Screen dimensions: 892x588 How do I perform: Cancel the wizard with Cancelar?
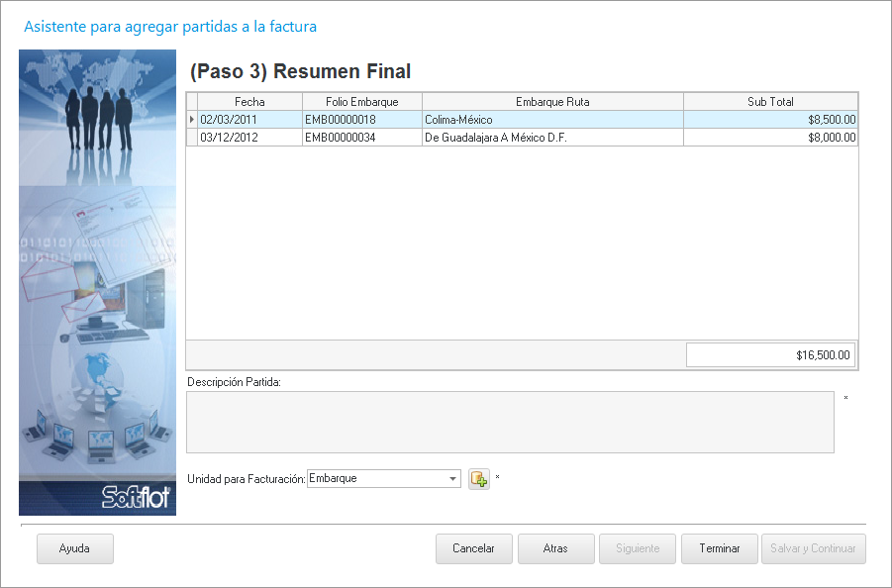point(473,548)
